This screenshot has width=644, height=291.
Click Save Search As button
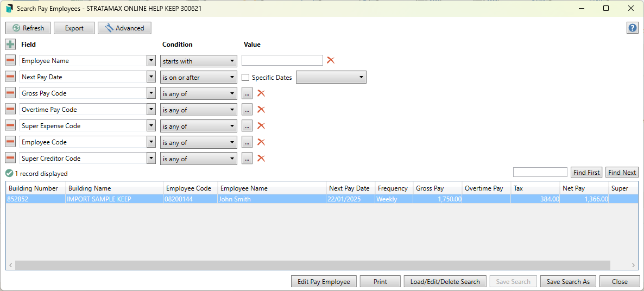(x=568, y=282)
